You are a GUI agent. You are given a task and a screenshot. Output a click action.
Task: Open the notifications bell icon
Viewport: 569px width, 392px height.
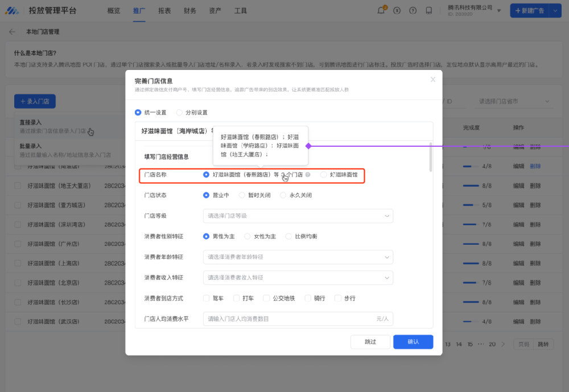381,11
